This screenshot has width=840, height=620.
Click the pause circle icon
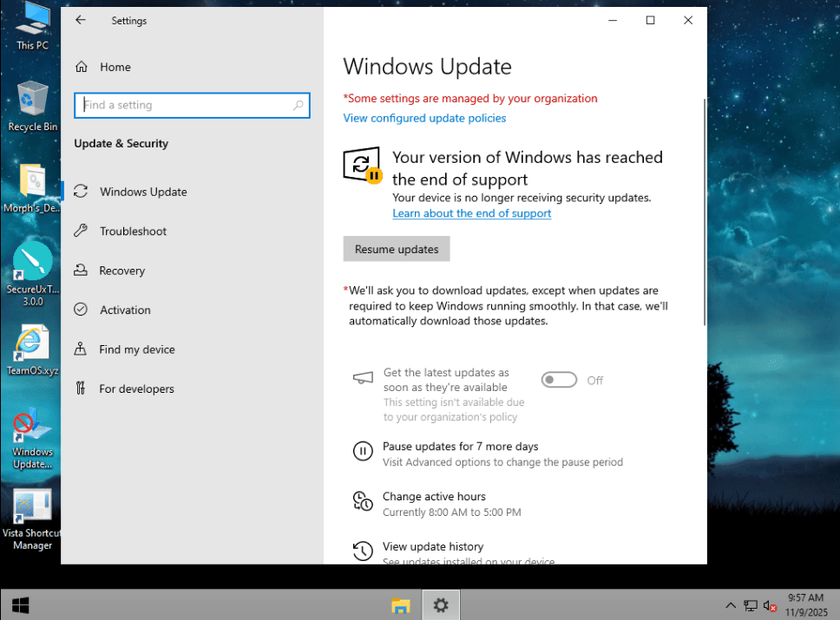click(363, 452)
